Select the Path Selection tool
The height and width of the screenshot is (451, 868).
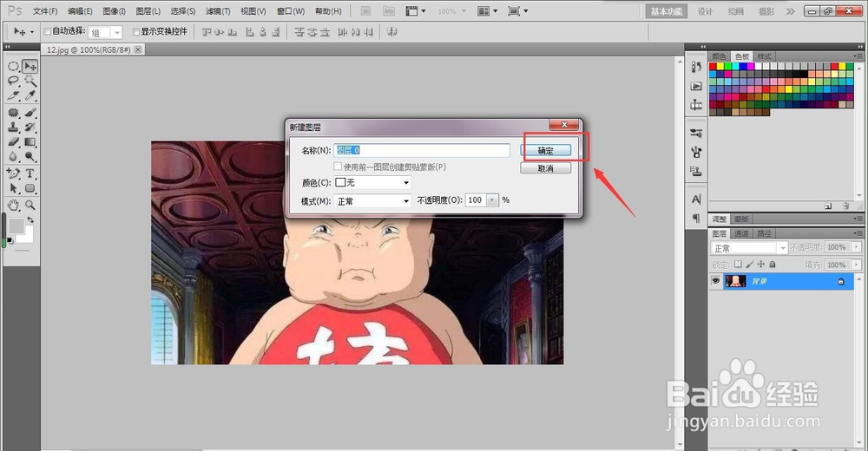13,188
